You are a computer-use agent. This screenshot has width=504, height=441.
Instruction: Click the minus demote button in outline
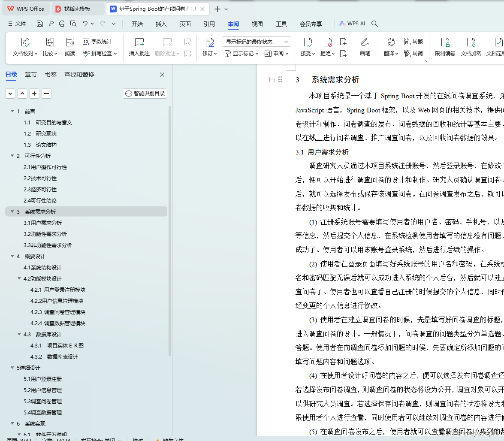click(x=46, y=94)
